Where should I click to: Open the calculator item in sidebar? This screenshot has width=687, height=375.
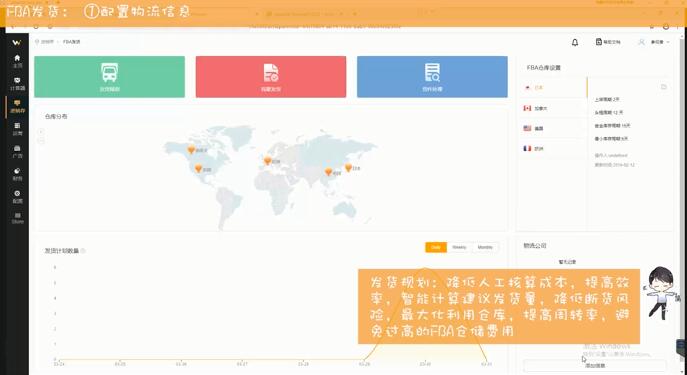coord(17,84)
